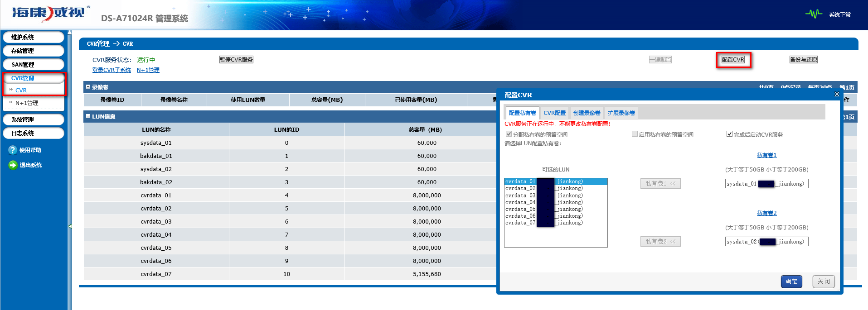Click 确定 in the dialog
Viewport: 868px width, 310px height.
coord(791,281)
